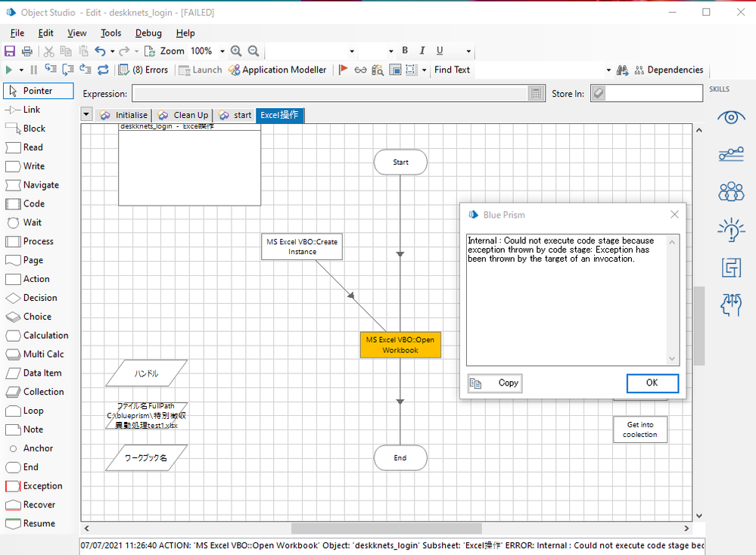Open the expression calculator icon
Screen dimensions: 756x555
pos(536,94)
